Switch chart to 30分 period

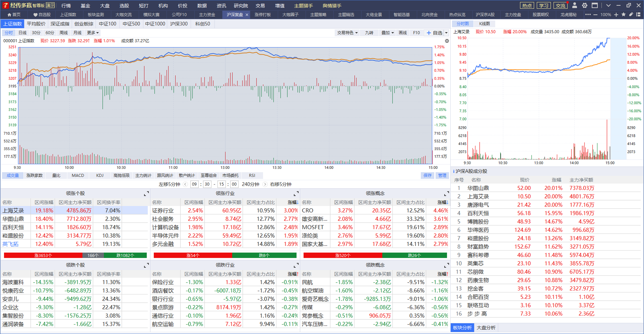36,33
